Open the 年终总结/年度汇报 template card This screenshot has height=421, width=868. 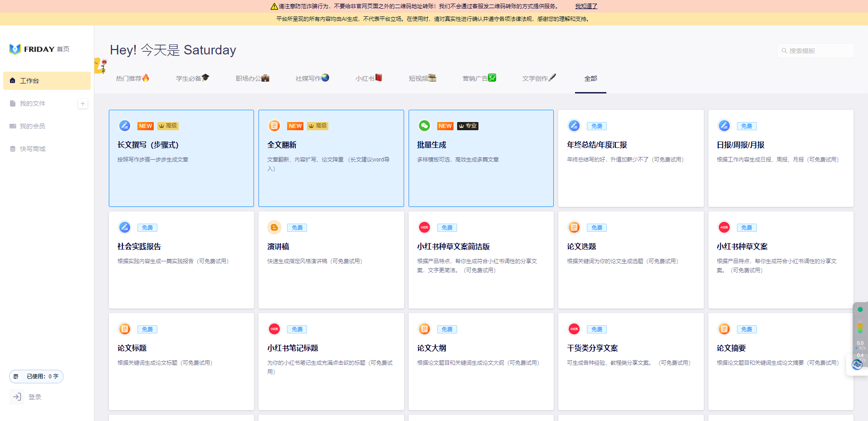tap(630, 158)
